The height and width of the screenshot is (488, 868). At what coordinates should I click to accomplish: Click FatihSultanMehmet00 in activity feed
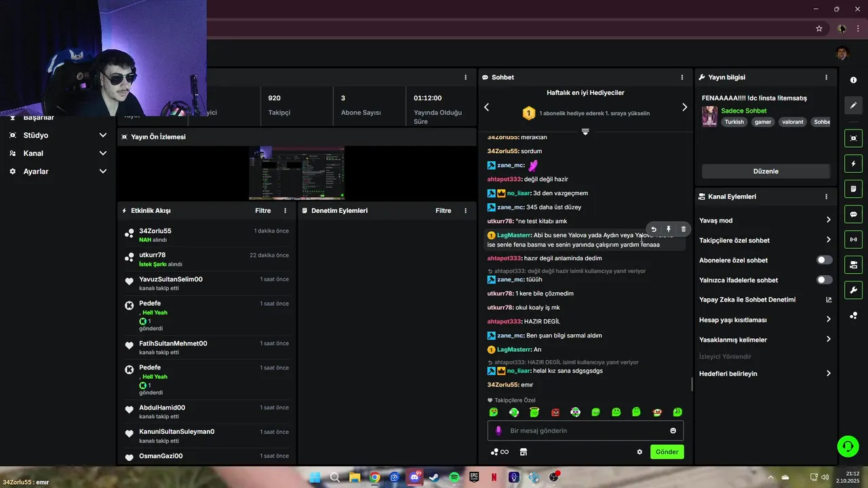[173, 344]
